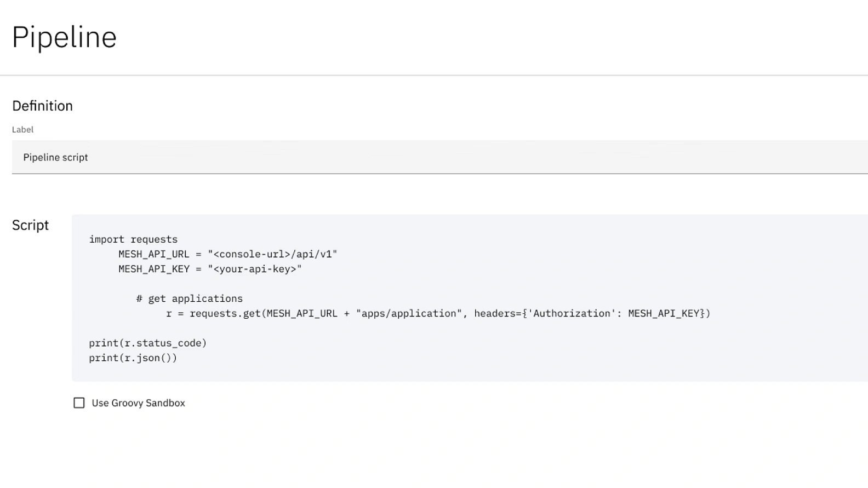Click the small 'Label' caption above the field
Screen dimensions: 868x488
22,130
